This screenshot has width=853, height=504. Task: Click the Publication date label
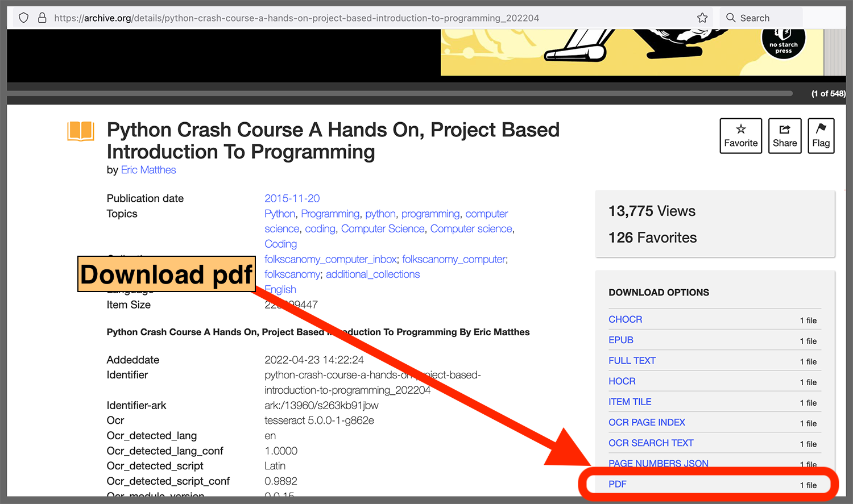145,198
